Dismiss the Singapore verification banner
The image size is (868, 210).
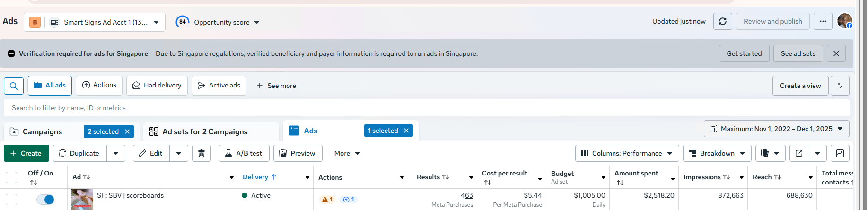(x=836, y=53)
